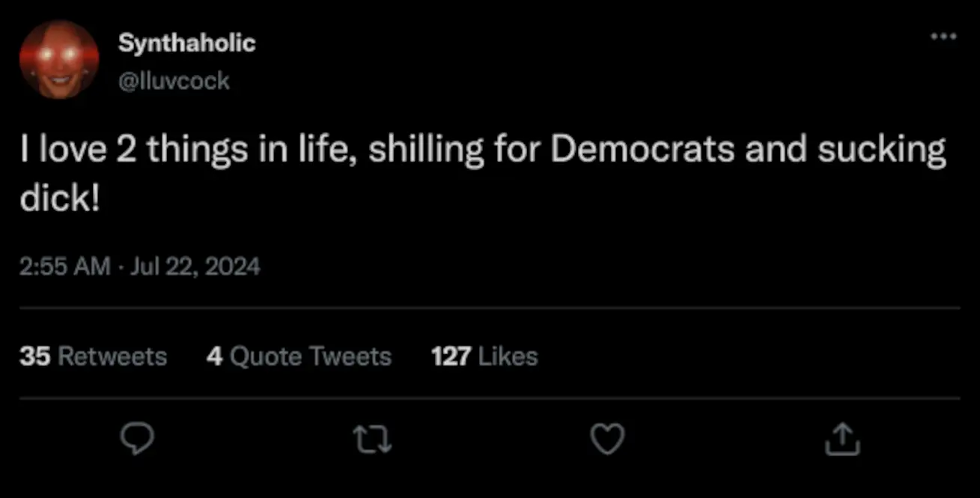The width and height of the screenshot is (980, 498).
Task: Click the retweet count number 35
Action: pyautogui.click(x=34, y=356)
